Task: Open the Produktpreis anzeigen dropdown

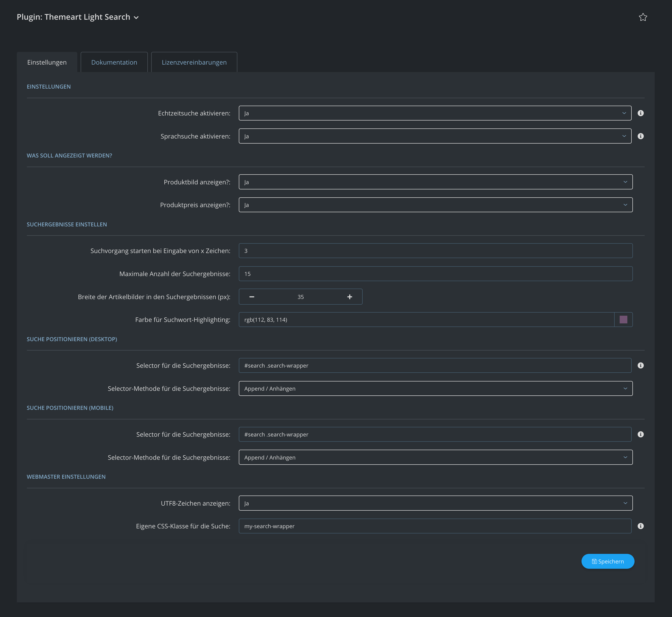Action: click(435, 205)
